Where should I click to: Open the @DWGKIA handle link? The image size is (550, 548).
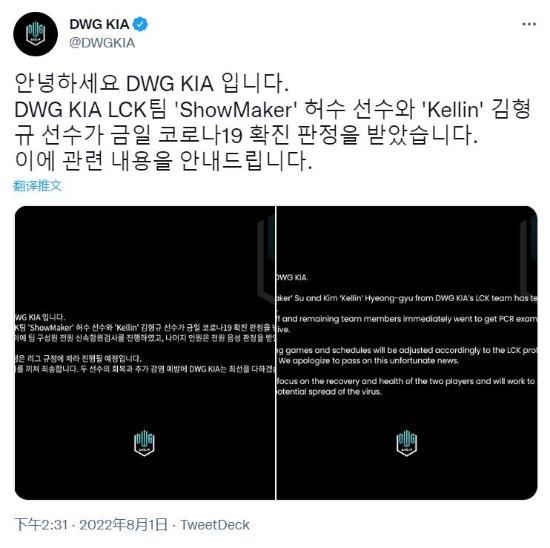pos(102,43)
